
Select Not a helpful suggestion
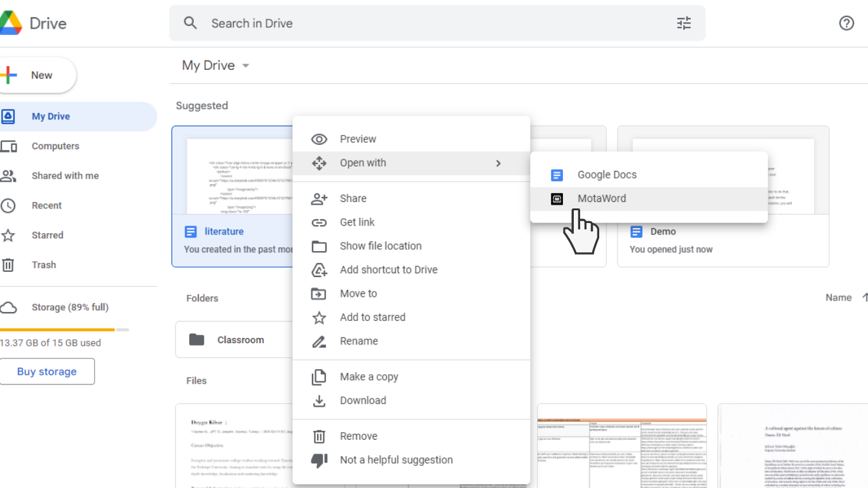411,460
